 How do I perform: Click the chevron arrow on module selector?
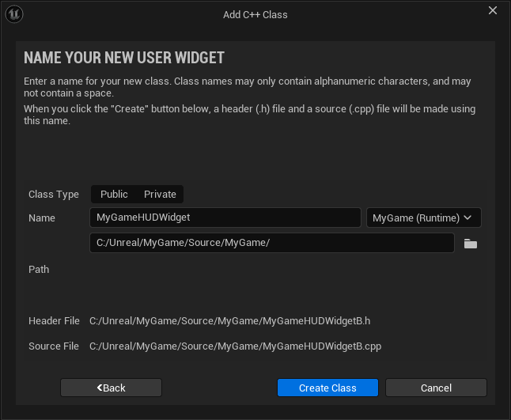tap(467, 218)
